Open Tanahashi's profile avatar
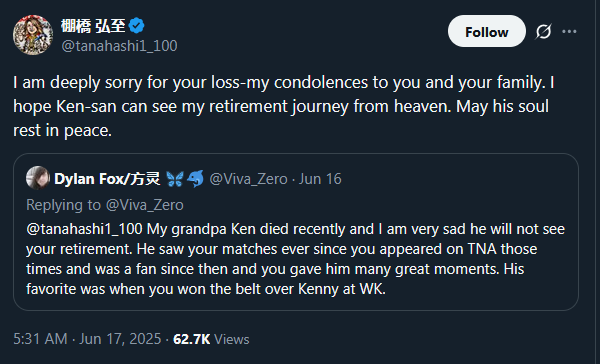Image resolution: width=600 pixels, height=364 pixels. point(33,35)
